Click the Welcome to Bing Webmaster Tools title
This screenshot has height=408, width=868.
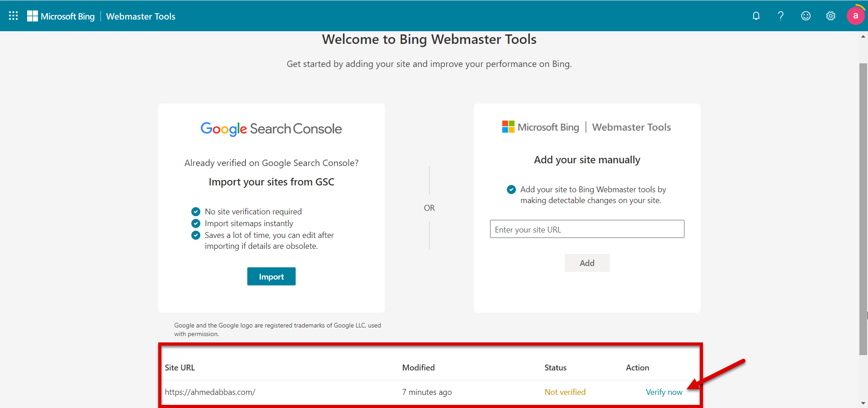click(429, 39)
